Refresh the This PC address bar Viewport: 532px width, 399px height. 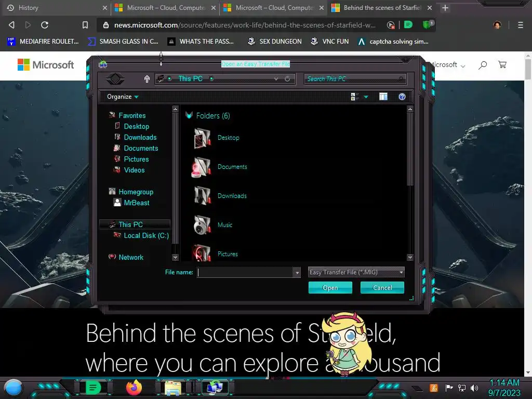tap(287, 79)
